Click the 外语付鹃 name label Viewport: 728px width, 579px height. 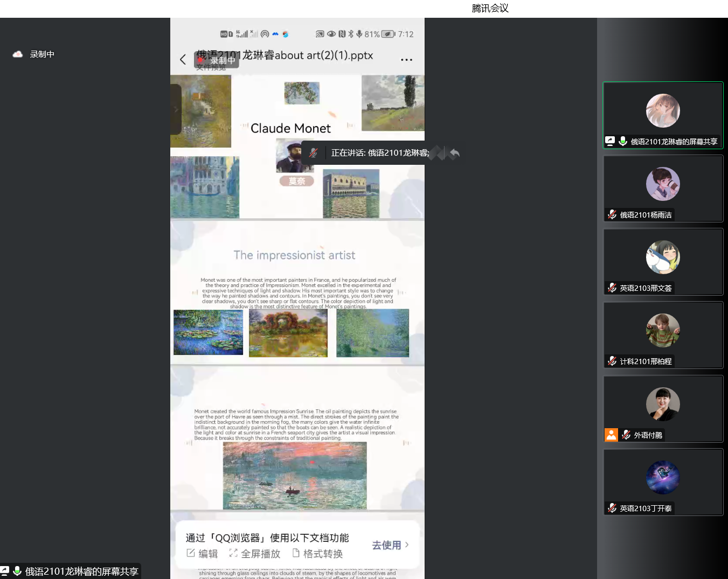tap(648, 435)
